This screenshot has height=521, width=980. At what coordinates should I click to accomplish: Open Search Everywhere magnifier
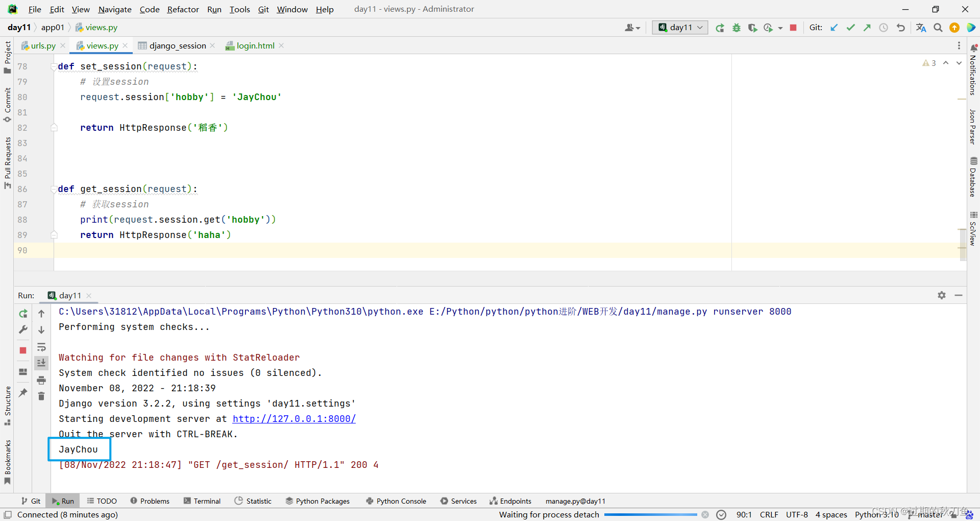pos(938,28)
